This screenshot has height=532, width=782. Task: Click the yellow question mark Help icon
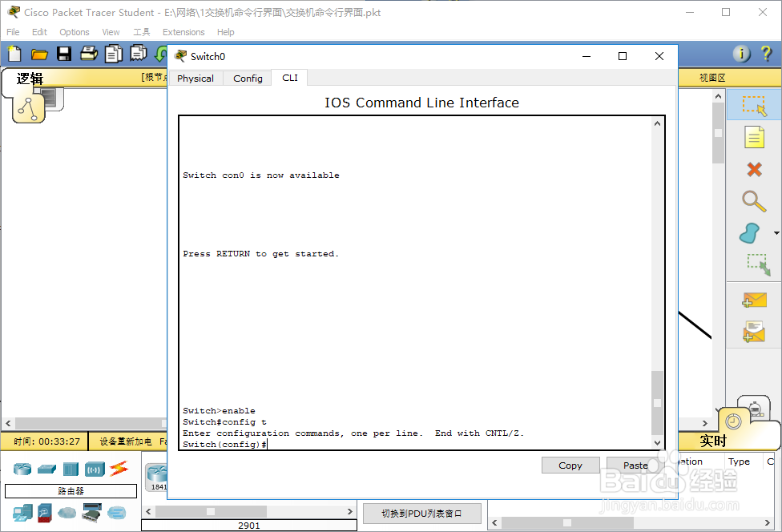click(x=767, y=54)
